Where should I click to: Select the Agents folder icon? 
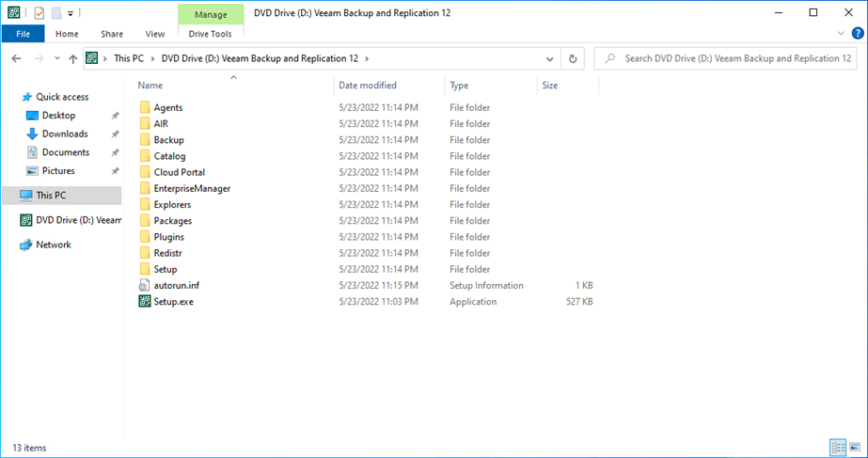[x=145, y=107]
